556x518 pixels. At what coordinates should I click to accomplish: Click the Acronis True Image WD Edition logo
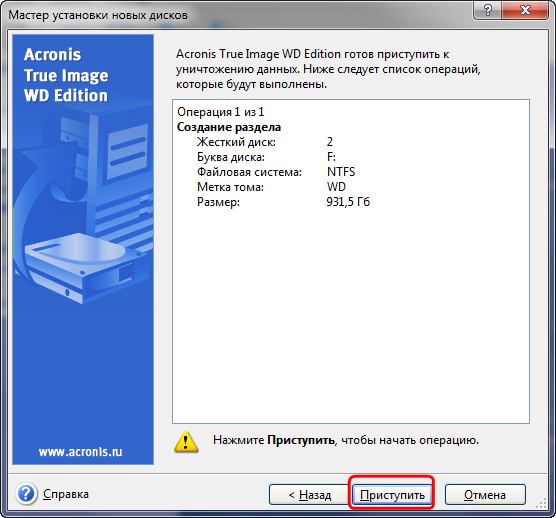tap(66, 75)
